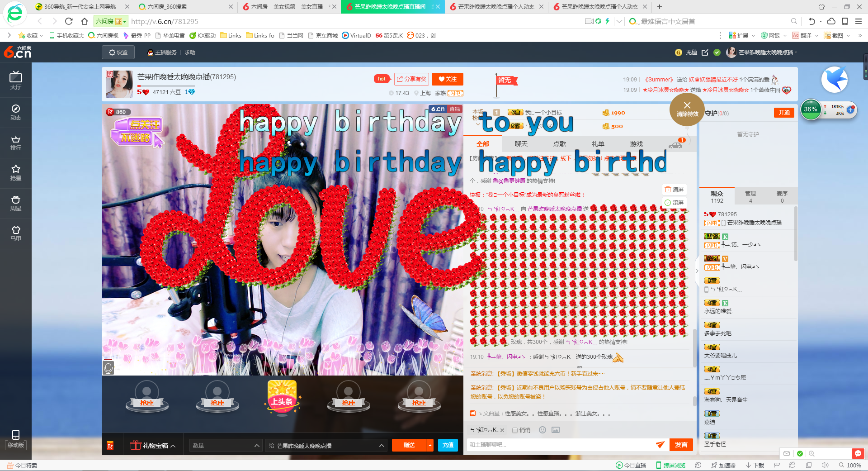Switch to the 点歌 song request tab
The height and width of the screenshot is (471, 868).
(x=560, y=144)
